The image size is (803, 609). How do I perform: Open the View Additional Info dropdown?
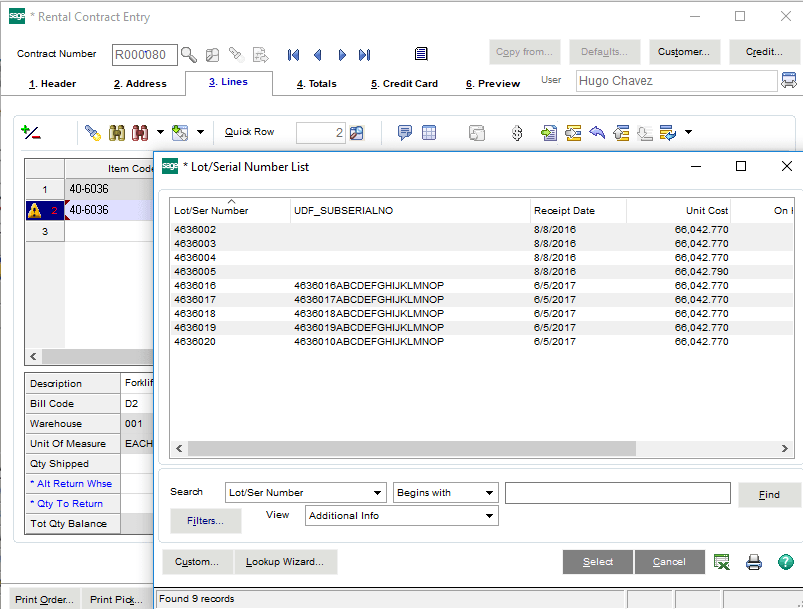(x=489, y=516)
